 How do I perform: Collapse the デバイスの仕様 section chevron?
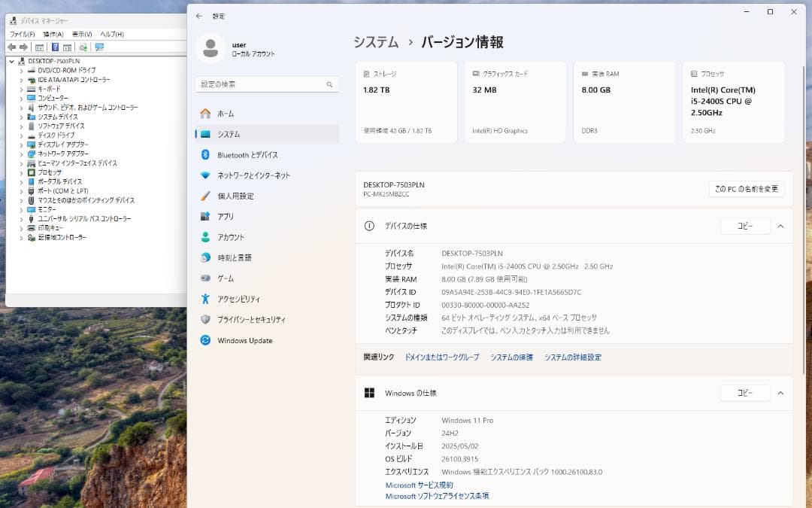(780, 226)
